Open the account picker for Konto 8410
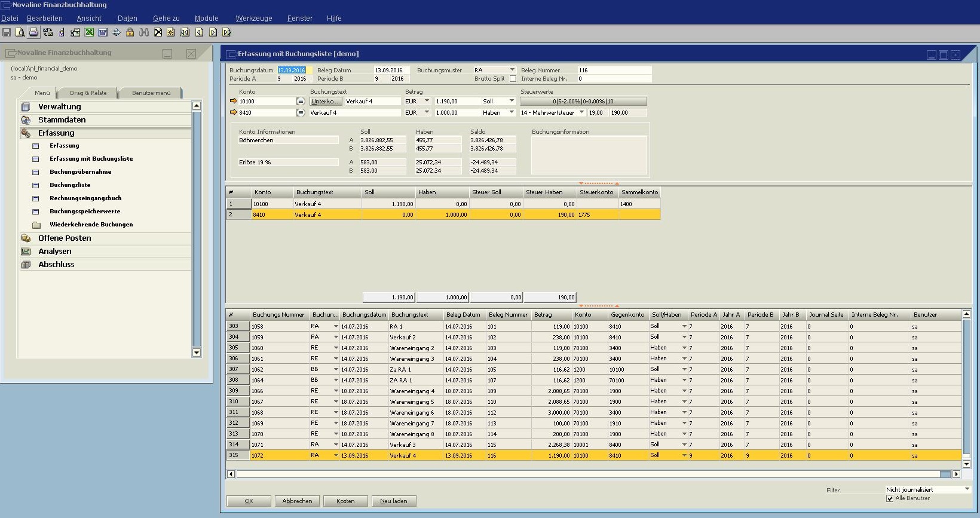The height and width of the screenshot is (518, 980). 301,112
